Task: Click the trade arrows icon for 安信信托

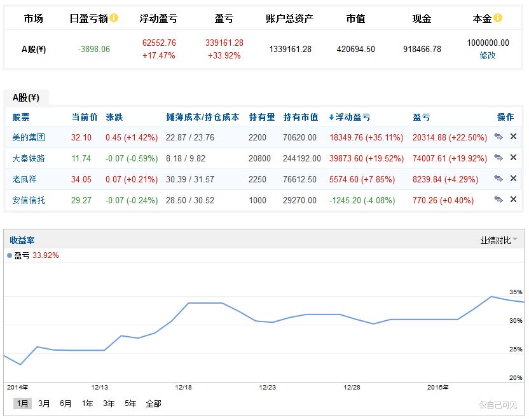Action: [x=498, y=200]
